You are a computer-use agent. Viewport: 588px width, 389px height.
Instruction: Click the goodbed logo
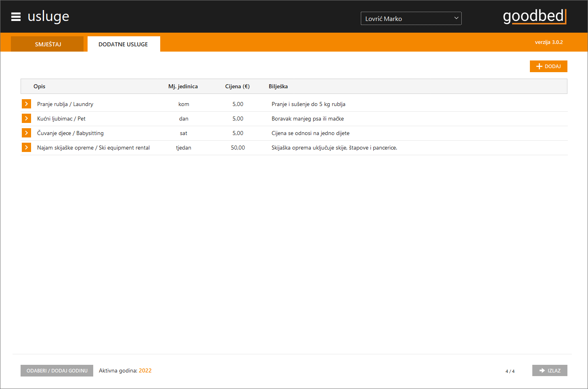[535, 17]
